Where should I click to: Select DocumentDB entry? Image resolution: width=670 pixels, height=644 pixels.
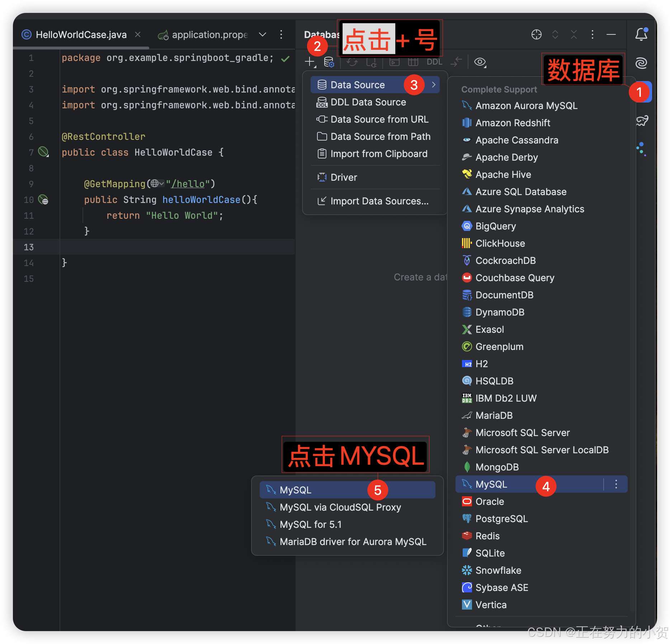pyautogui.click(x=541, y=295)
